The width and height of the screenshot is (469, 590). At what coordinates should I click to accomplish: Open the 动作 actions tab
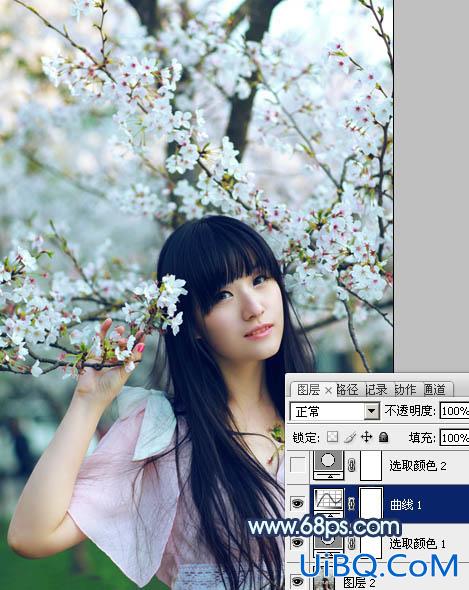(405, 389)
